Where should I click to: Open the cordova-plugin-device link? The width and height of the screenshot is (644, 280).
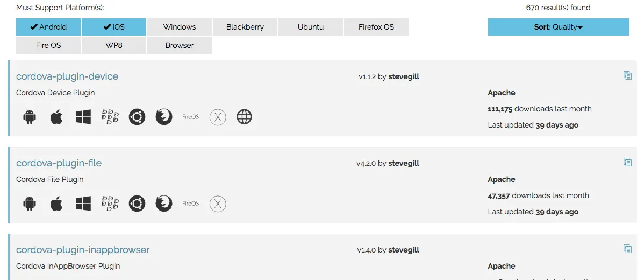pos(67,76)
